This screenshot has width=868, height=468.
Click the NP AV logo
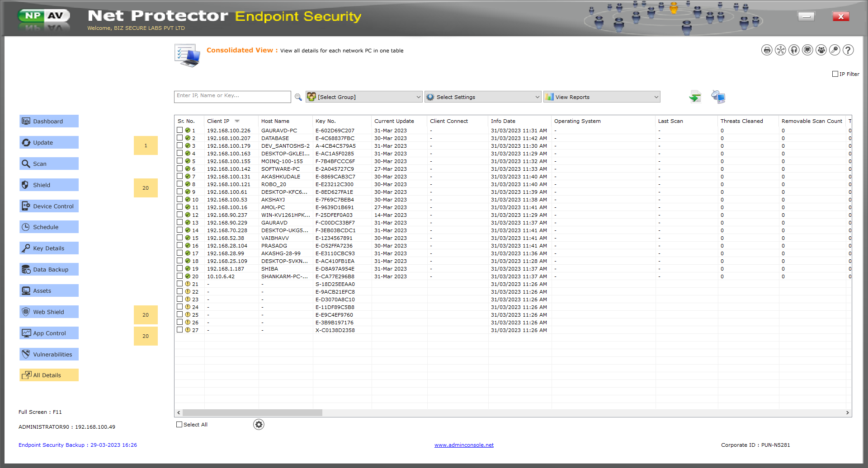click(x=44, y=16)
